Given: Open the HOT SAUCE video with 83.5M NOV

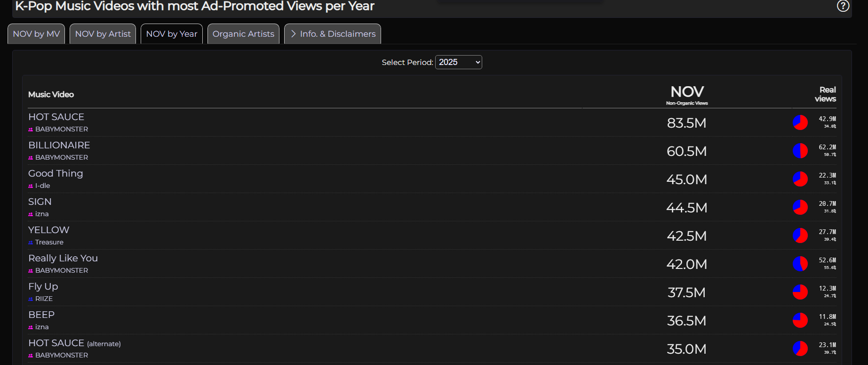Looking at the screenshot, I should [x=56, y=117].
